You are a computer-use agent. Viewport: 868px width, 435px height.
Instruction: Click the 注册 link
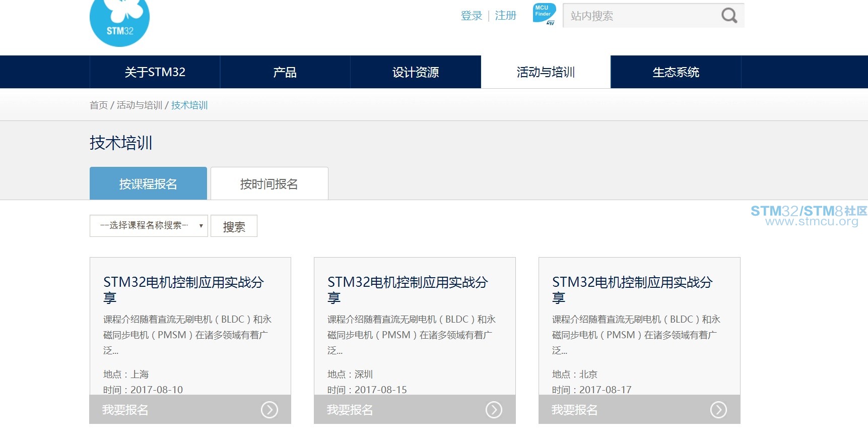pyautogui.click(x=506, y=16)
